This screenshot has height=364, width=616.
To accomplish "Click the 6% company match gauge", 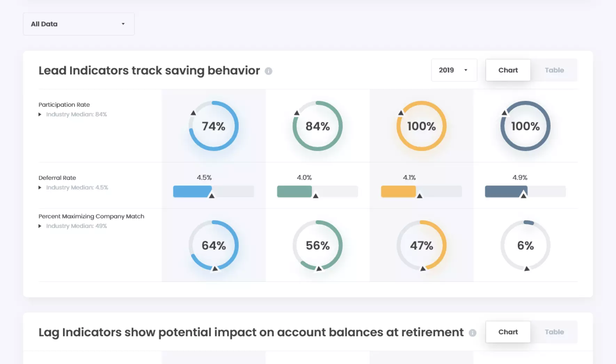I will coord(526,245).
